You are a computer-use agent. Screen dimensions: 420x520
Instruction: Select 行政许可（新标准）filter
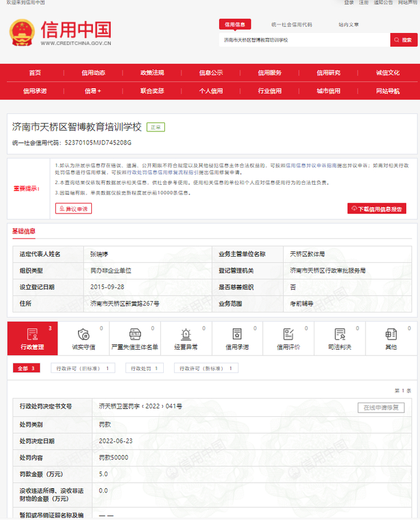click(x=206, y=368)
